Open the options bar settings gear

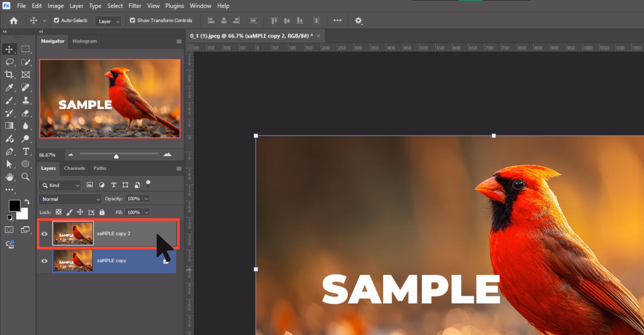point(359,20)
